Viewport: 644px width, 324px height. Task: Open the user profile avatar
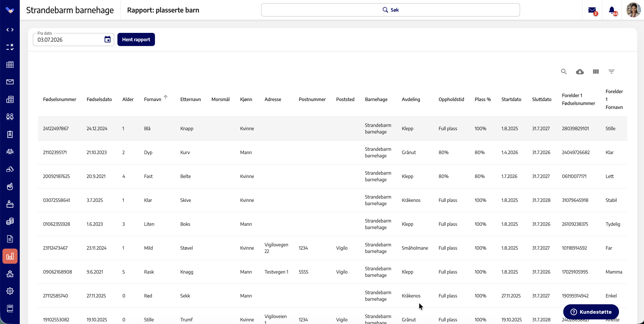click(633, 10)
